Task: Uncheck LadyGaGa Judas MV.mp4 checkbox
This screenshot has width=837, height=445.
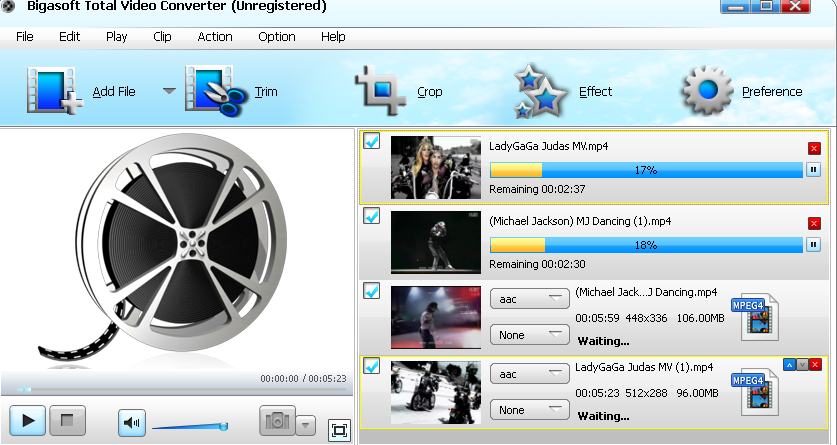Action: [371, 142]
